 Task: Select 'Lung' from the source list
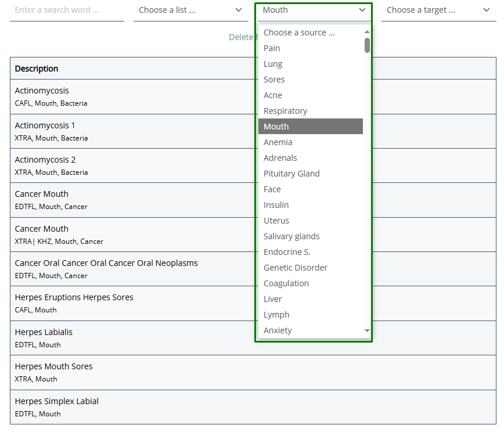(x=273, y=64)
